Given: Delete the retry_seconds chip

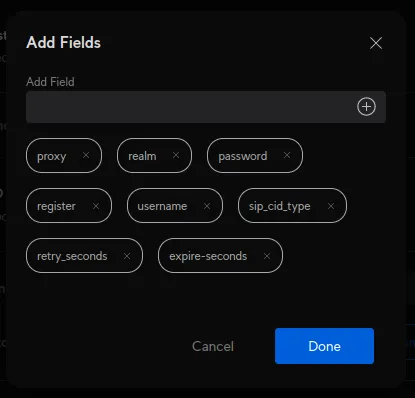Looking at the screenshot, I should (127, 256).
